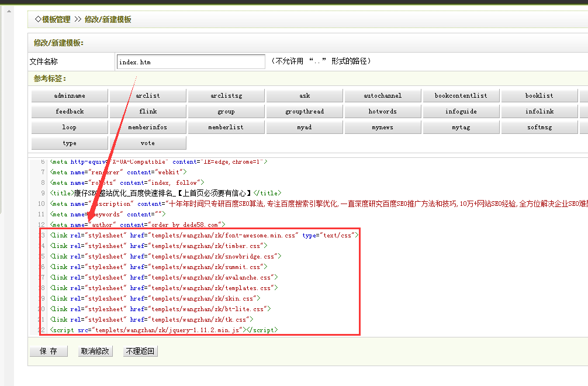Click the path restriction note 不允许用
The image size is (588, 386).
click(x=321, y=61)
